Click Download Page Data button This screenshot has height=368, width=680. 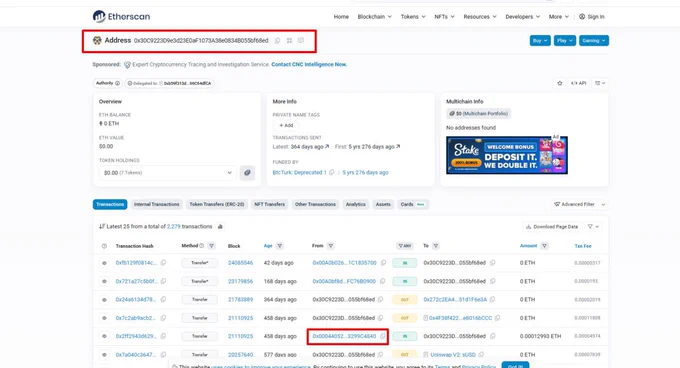coord(552,227)
